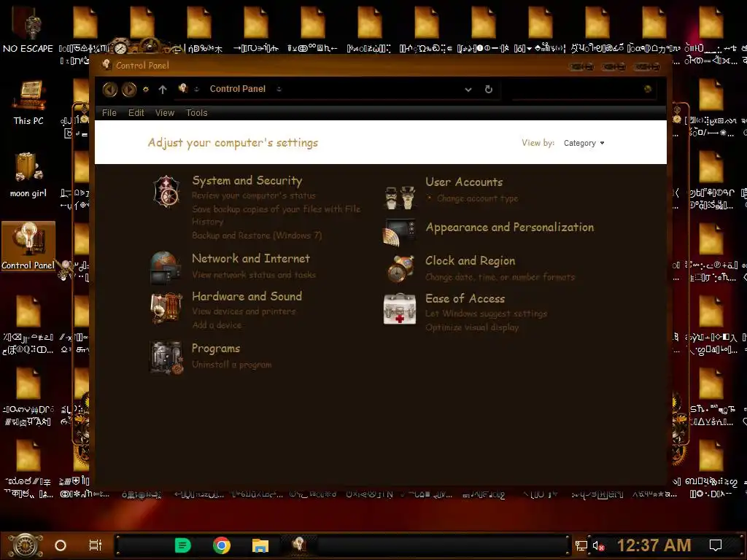Viewport: 747px width, 560px height.
Task: Open File Explorer from the taskbar
Action: click(260, 545)
